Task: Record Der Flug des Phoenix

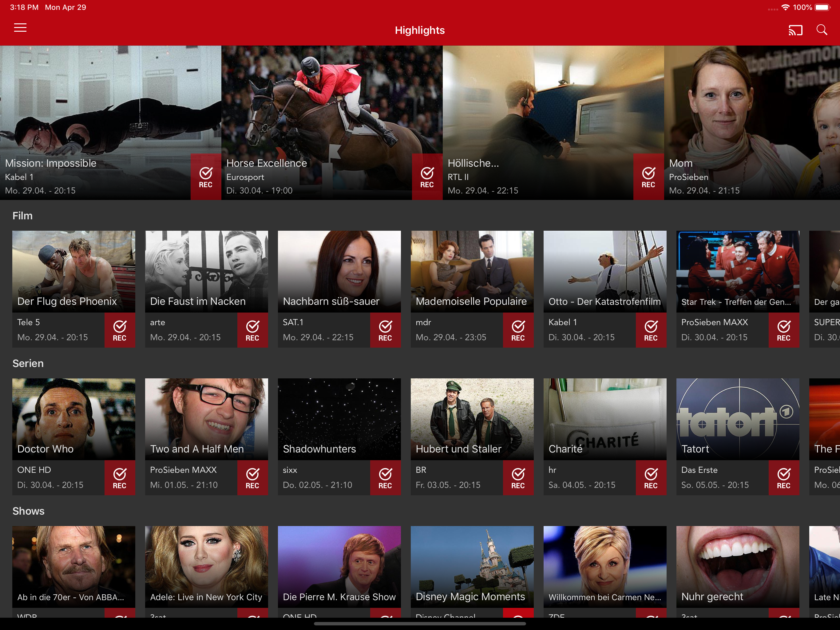Action: pyautogui.click(x=120, y=330)
